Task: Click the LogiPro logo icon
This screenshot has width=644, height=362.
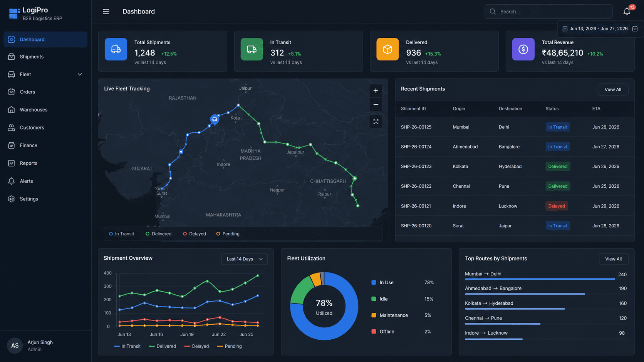Action: click(x=14, y=13)
